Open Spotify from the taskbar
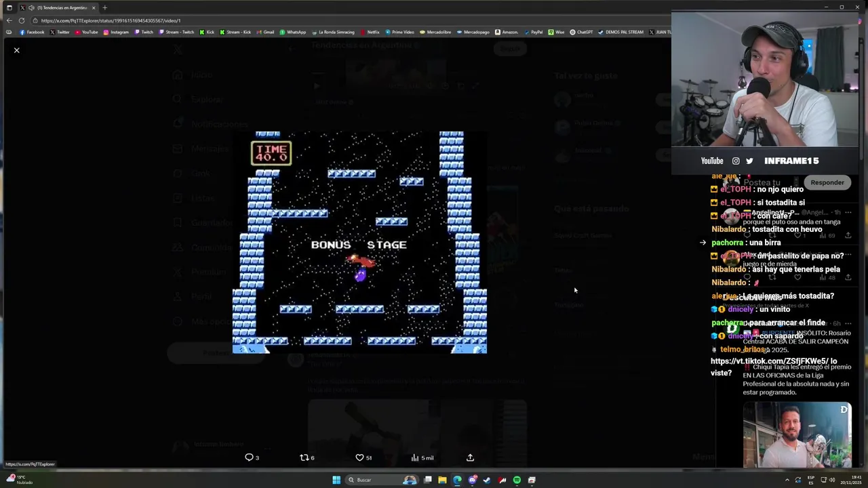This screenshot has height=488, width=868. tap(517, 480)
